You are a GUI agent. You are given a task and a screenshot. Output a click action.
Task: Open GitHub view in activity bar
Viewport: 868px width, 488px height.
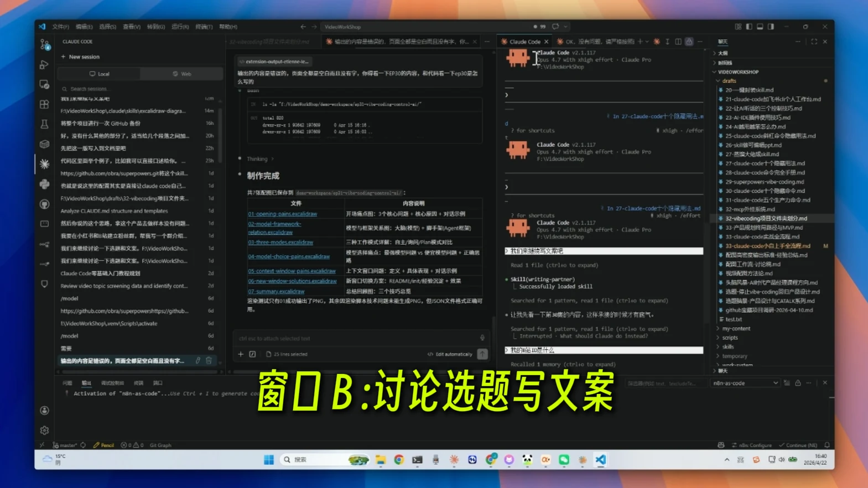tap(45, 204)
